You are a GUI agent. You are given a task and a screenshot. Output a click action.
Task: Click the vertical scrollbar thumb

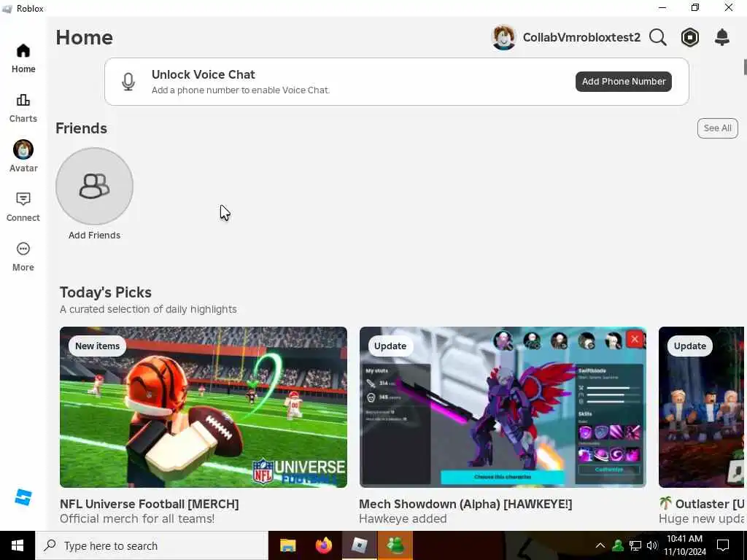click(x=745, y=67)
